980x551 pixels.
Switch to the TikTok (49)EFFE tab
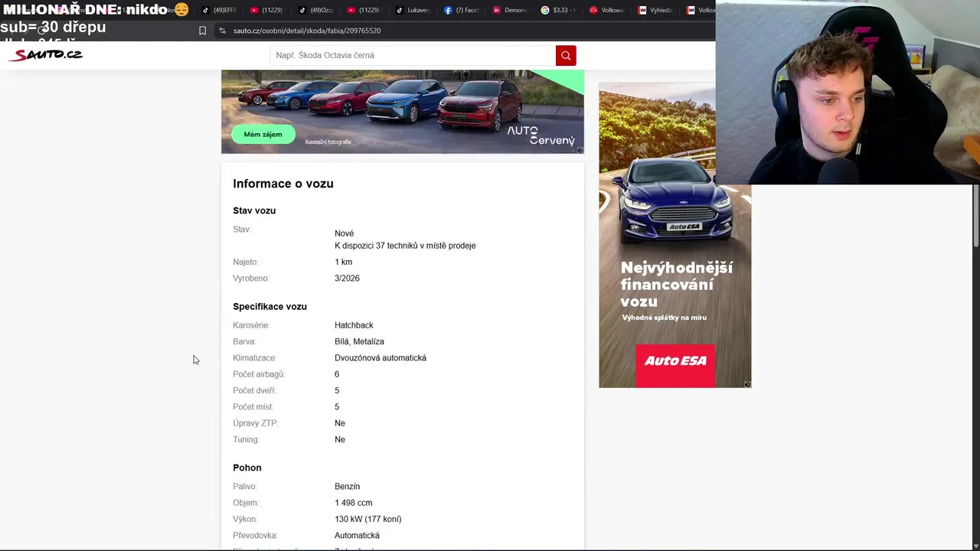point(220,10)
